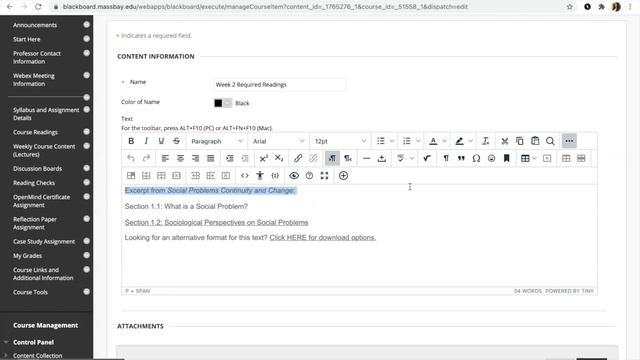Open My Grades menu item

[x=27, y=256]
